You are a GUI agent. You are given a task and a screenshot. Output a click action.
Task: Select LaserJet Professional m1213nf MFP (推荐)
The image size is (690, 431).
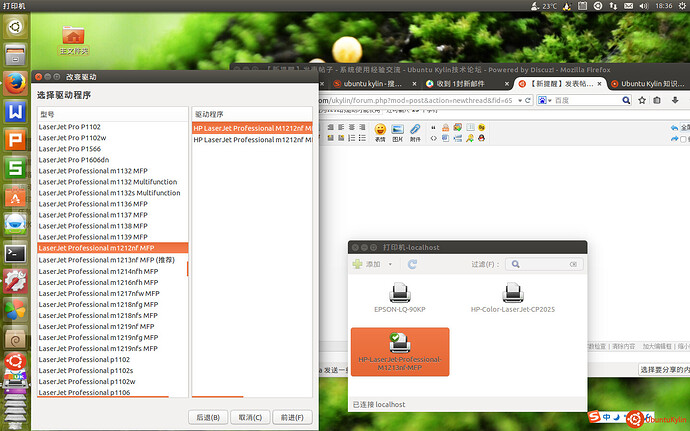[113, 260]
